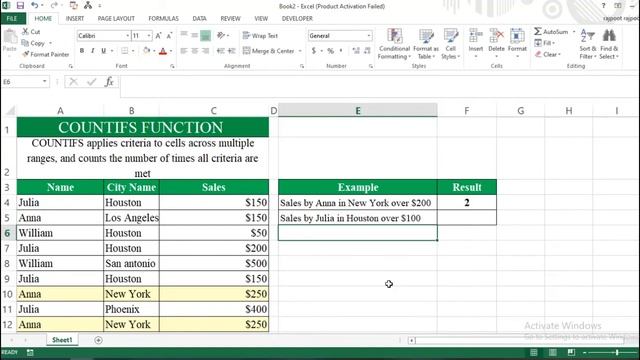Click the Undo arrow icon

[x=35, y=5]
